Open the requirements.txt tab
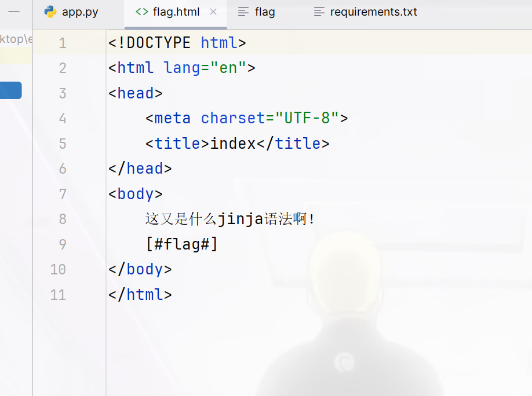The width and height of the screenshot is (532, 396). [373, 12]
